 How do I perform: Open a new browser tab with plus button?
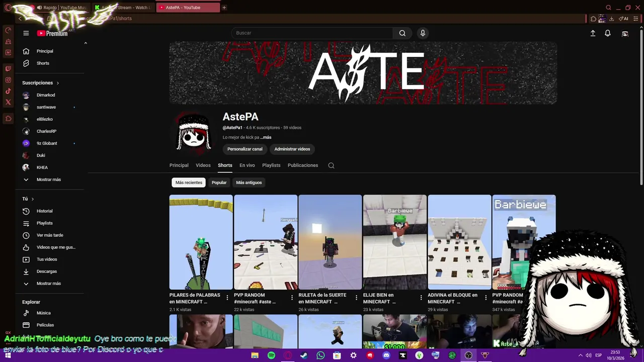(224, 8)
